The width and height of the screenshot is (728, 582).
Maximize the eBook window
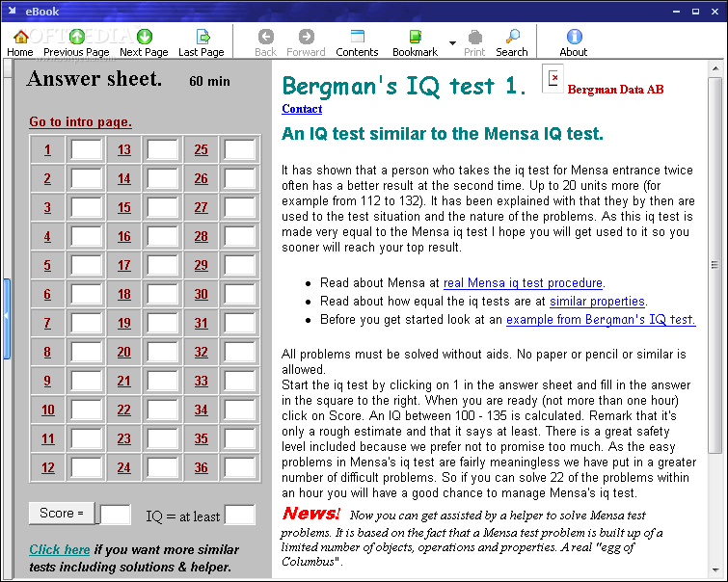[x=695, y=12]
